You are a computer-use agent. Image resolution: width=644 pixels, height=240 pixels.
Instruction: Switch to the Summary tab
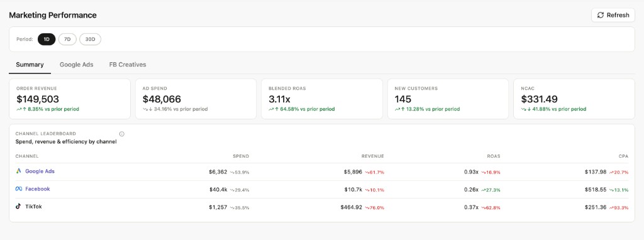30,65
